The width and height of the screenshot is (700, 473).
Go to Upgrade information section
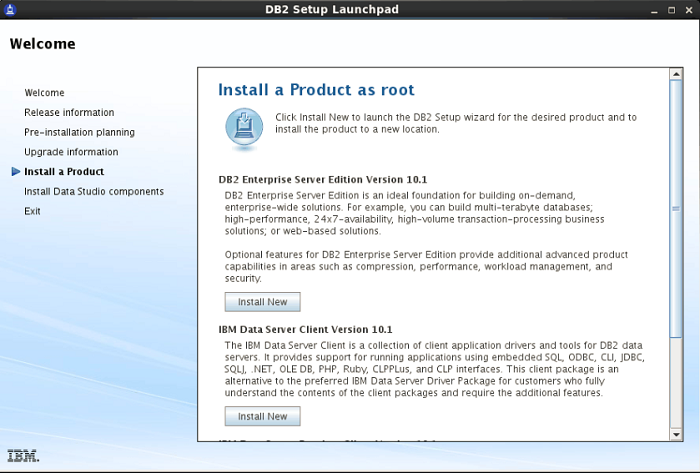[x=71, y=152]
